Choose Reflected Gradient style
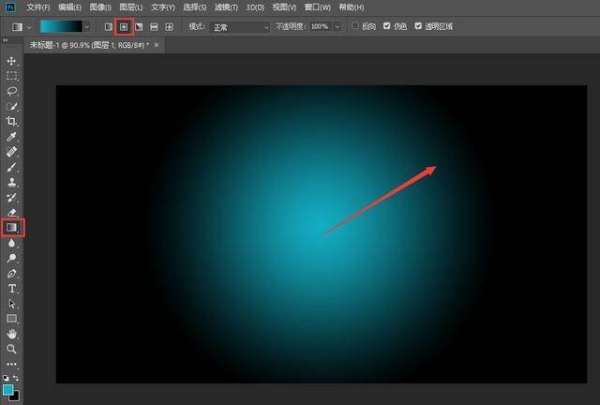 (x=154, y=27)
